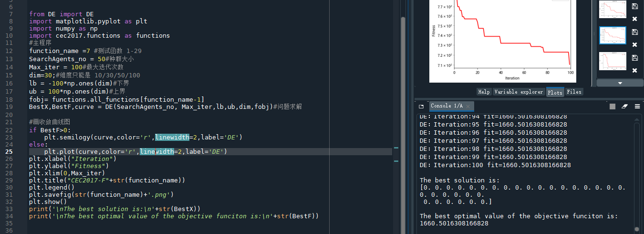This screenshot has width=644, height=234.
Task: Browse console tabs with the left icon
Action: coord(421,106)
